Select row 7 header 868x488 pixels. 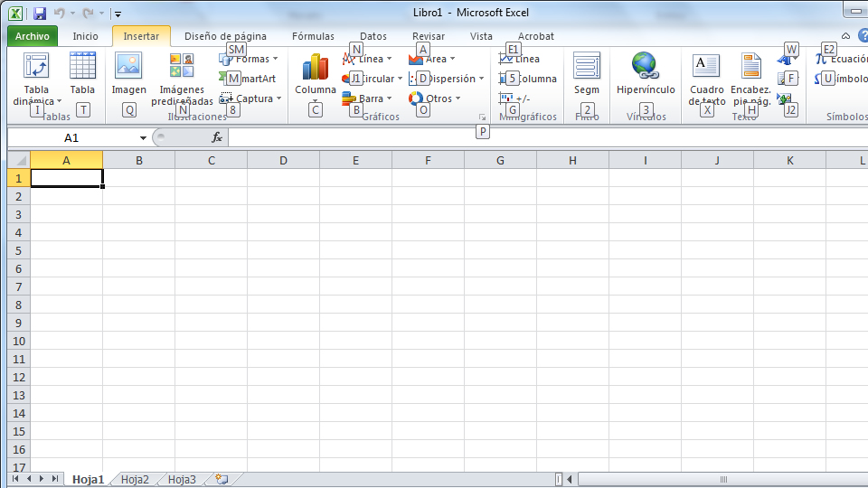pos(19,286)
